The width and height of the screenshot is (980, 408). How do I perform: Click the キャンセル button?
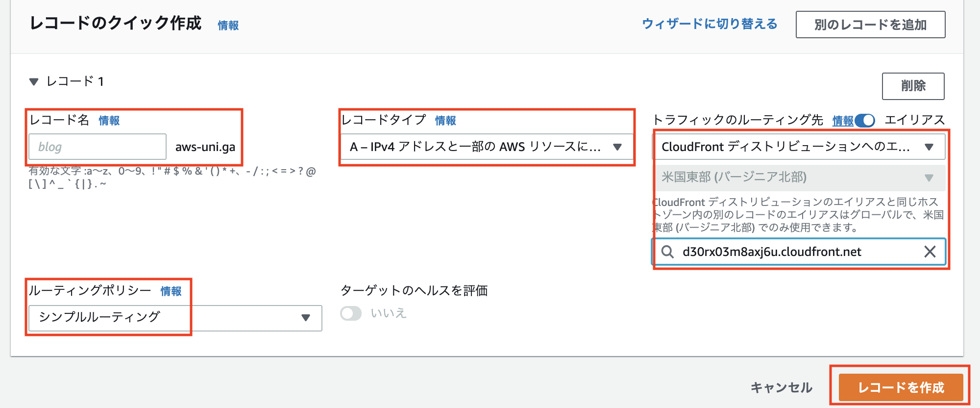click(782, 388)
